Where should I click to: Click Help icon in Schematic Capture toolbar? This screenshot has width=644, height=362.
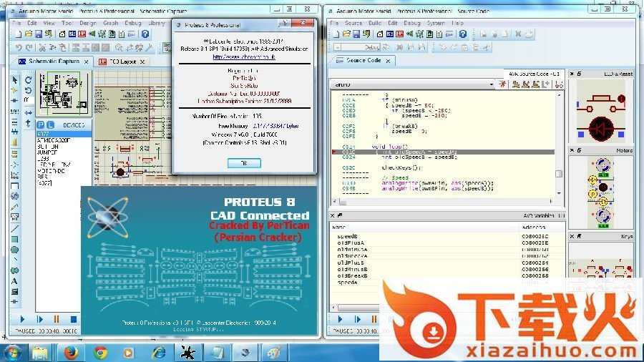145,34
